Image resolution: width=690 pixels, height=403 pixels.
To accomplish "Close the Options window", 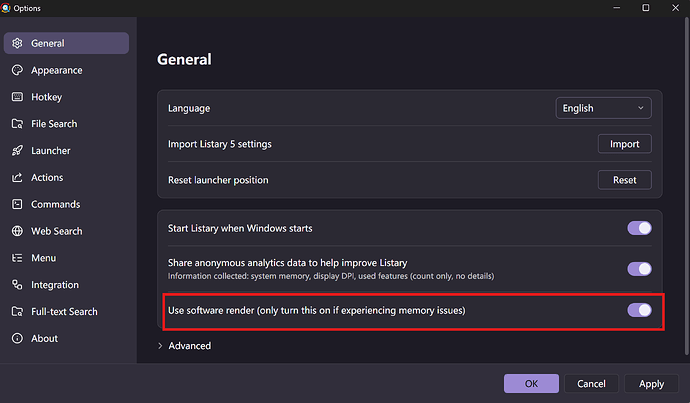I will point(675,8).
